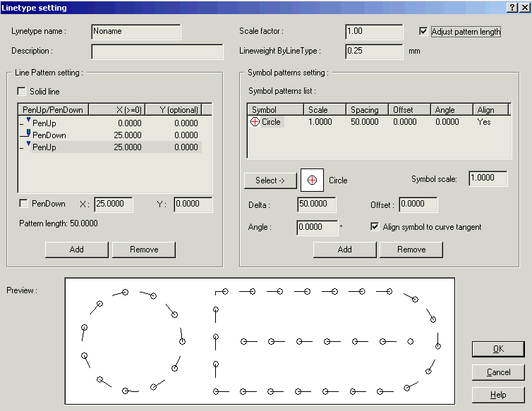Select the highlighted last PenUp row

110,147
